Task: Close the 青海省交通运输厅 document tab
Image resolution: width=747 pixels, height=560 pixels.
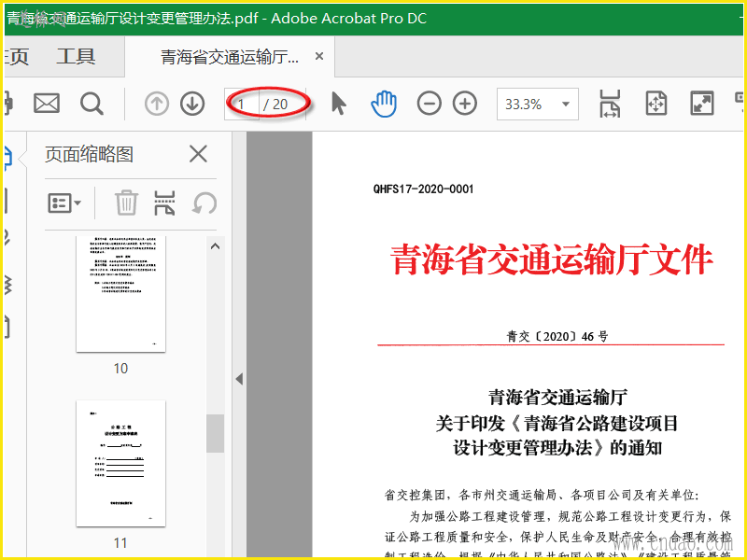Action: pos(319,56)
